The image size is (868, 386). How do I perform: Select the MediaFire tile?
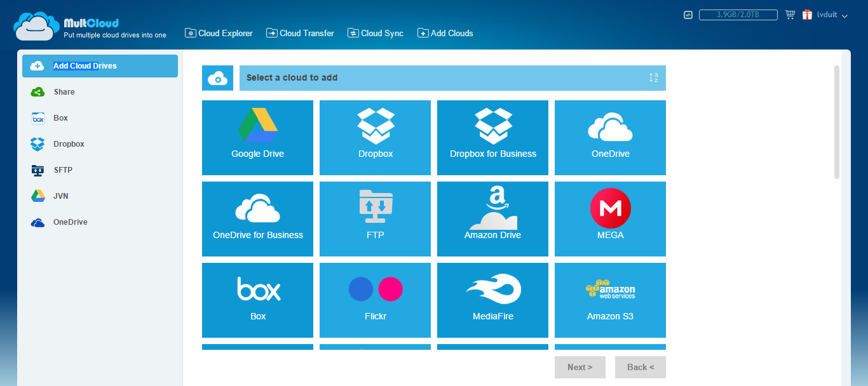(492, 300)
